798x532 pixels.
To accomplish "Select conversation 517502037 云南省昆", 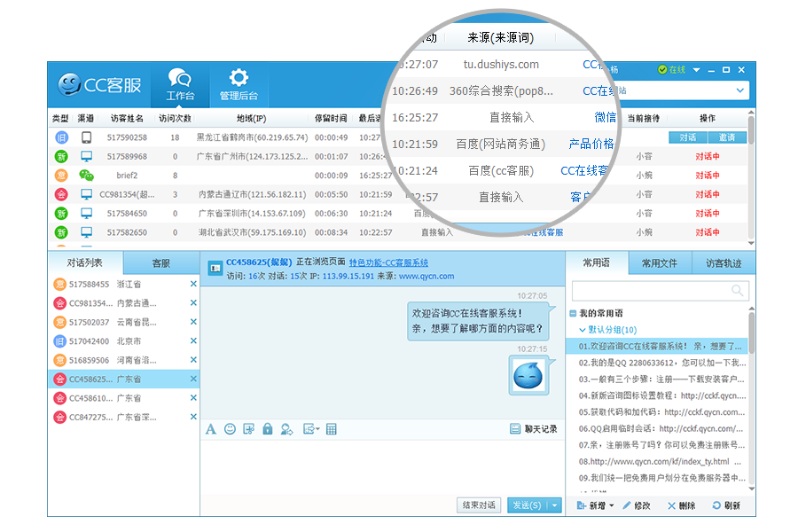I will pyautogui.click(x=123, y=322).
